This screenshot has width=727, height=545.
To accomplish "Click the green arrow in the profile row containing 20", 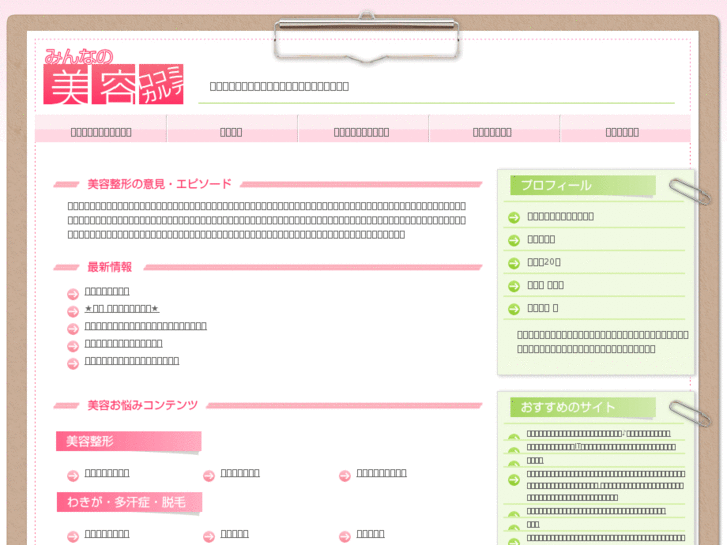I will [514, 263].
